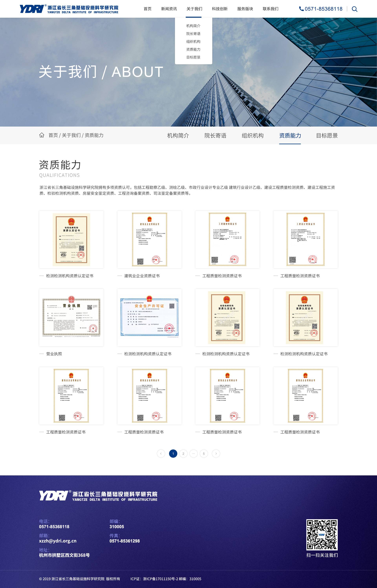Click the YDRI logo in the header

(69, 9)
